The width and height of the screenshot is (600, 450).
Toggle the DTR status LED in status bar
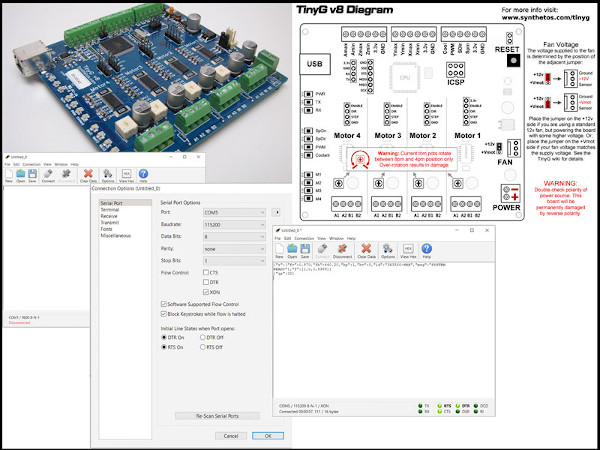[x=458, y=406]
